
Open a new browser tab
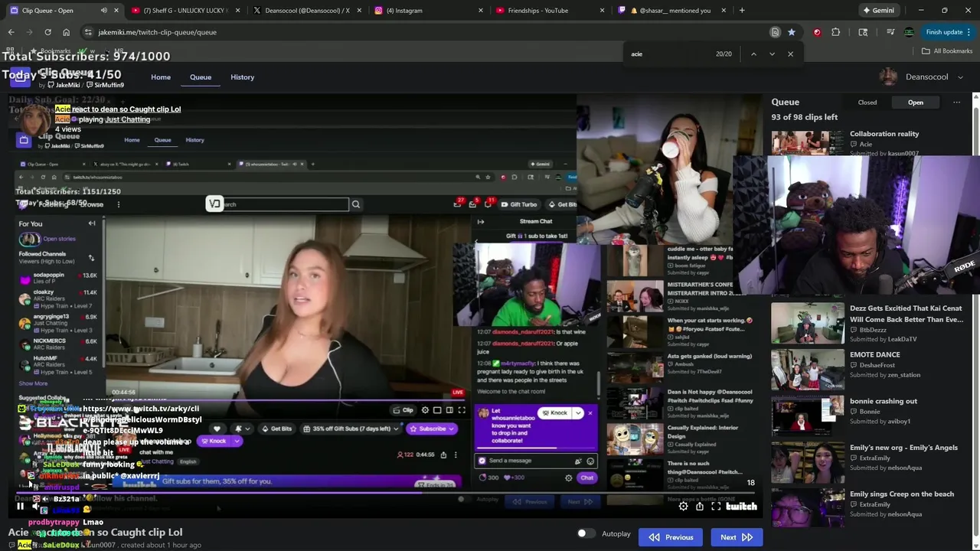point(742,11)
